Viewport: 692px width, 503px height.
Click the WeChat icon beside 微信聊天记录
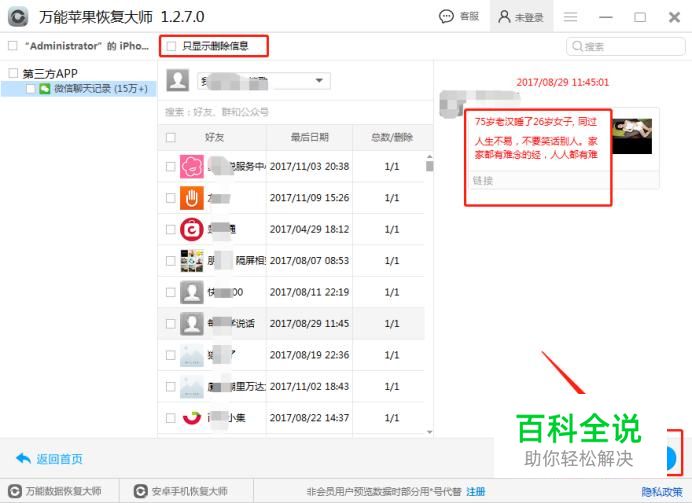click(x=45, y=89)
